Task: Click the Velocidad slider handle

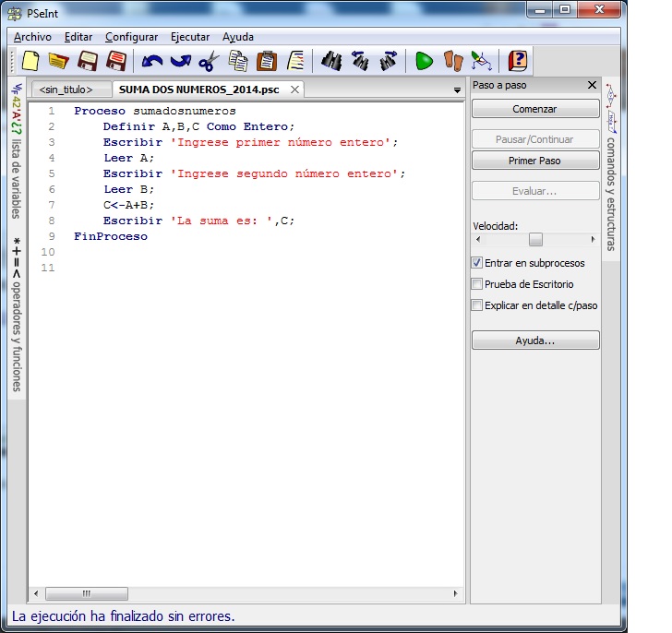Action: tap(535, 239)
